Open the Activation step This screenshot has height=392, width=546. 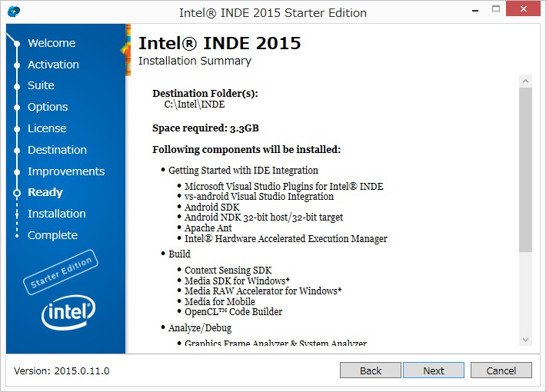[x=53, y=65]
